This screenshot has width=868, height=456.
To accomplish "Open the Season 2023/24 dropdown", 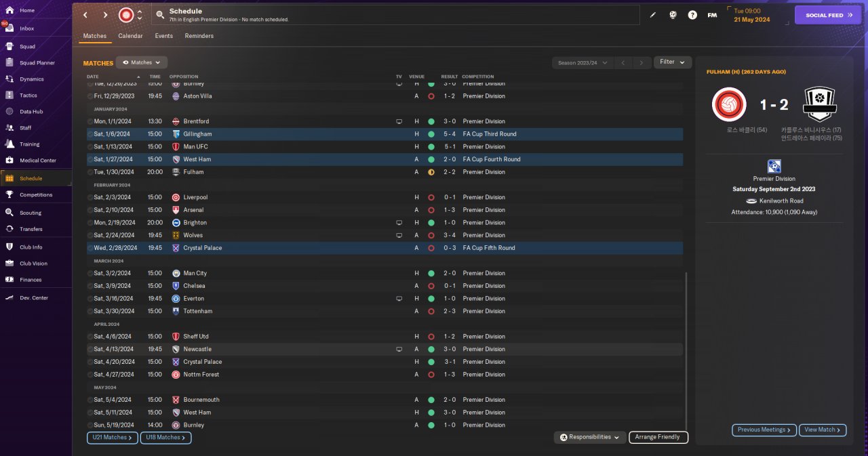I will coord(582,63).
